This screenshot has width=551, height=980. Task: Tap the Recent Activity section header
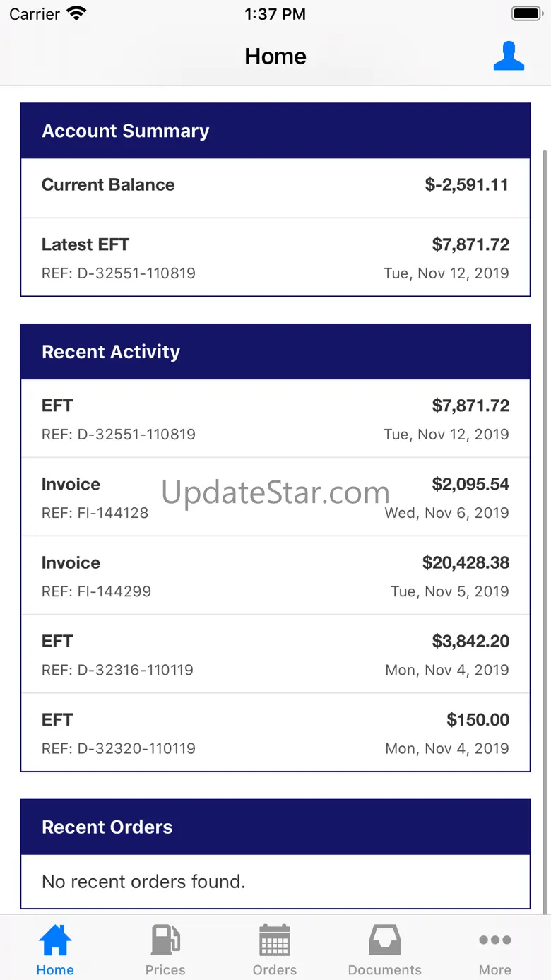pyautogui.click(x=275, y=352)
